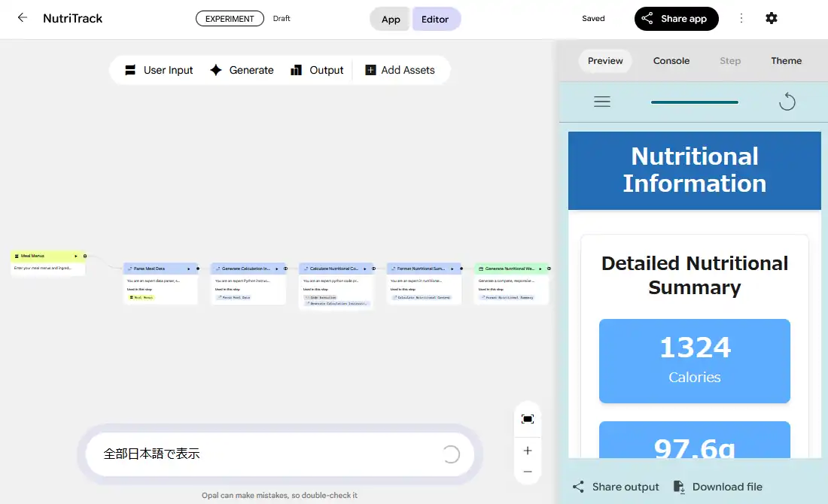
Task: Open the three-dot more options menu
Action: click(742, 18)
